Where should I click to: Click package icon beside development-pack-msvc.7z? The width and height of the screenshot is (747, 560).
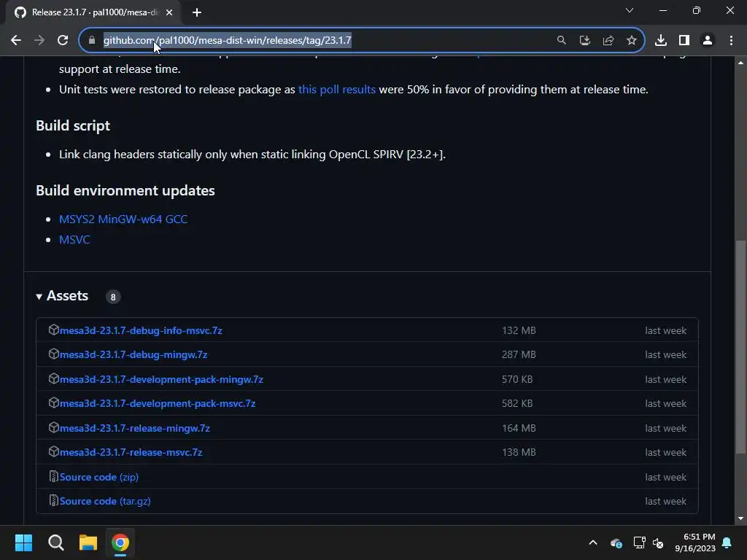[x=53, y=402]
